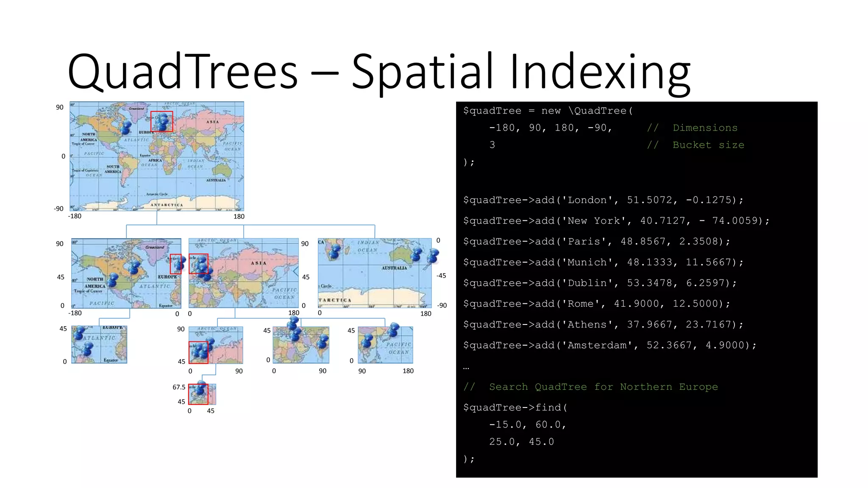Select the Atlantic sub-quadrant map thumbnail

(99, 344)
